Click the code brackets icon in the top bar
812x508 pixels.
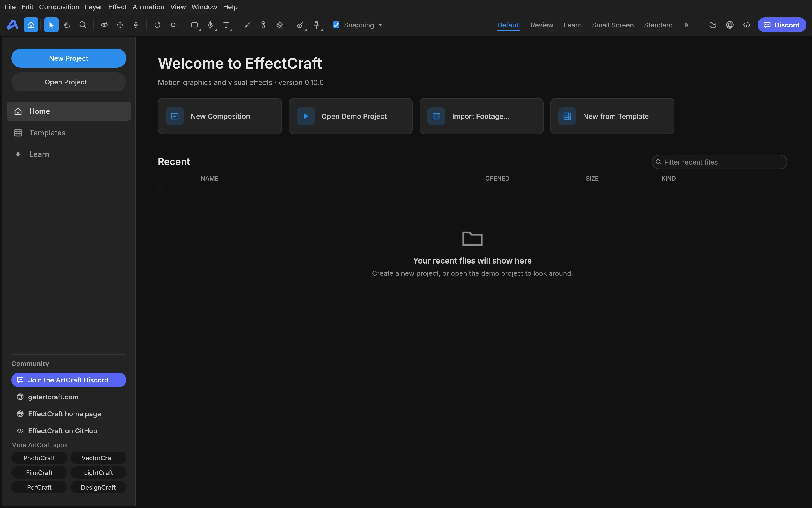(747, 25)
